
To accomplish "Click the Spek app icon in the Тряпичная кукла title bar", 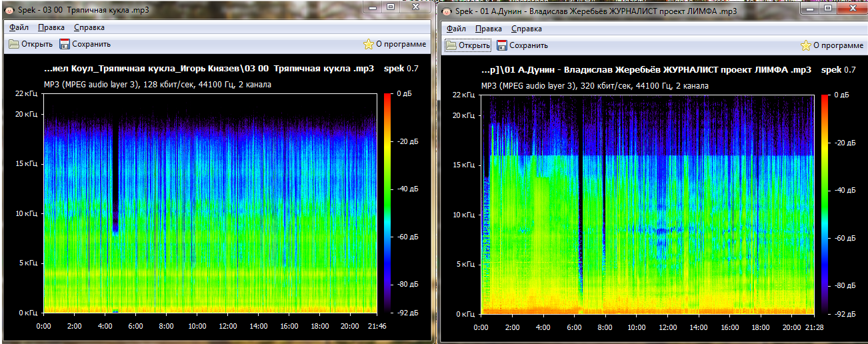I will point(10,11).
